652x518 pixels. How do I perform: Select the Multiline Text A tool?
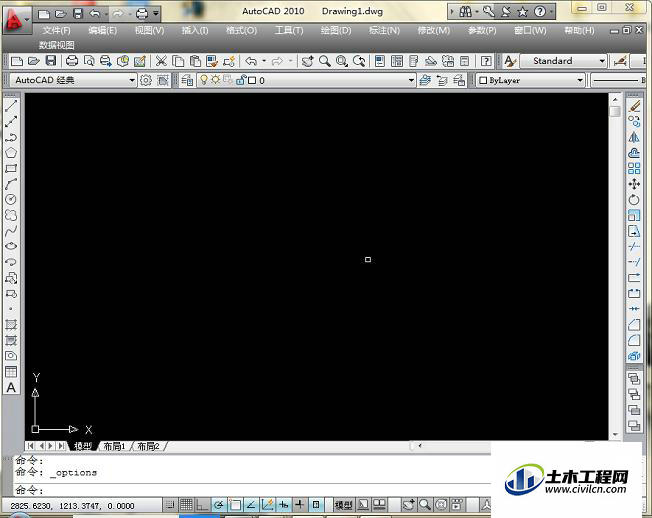point(11,387)
